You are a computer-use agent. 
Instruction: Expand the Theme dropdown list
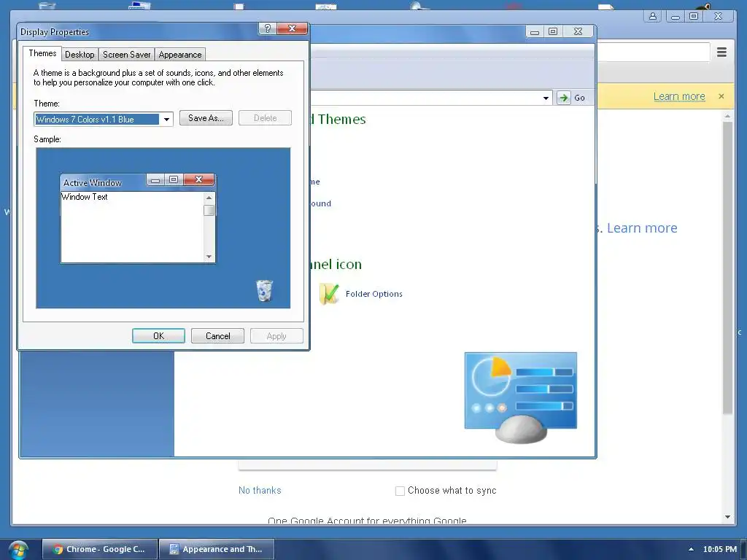coord(166,119)
